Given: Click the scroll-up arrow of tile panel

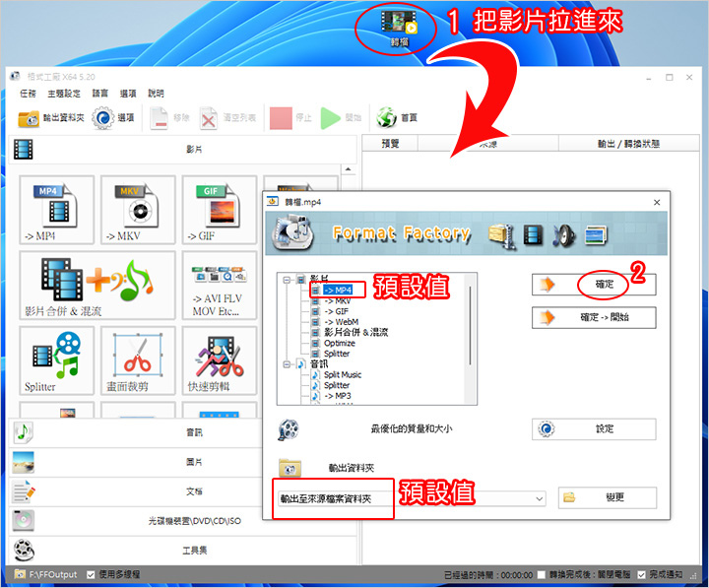Looking at the screenshot, I should pos(349,169).
